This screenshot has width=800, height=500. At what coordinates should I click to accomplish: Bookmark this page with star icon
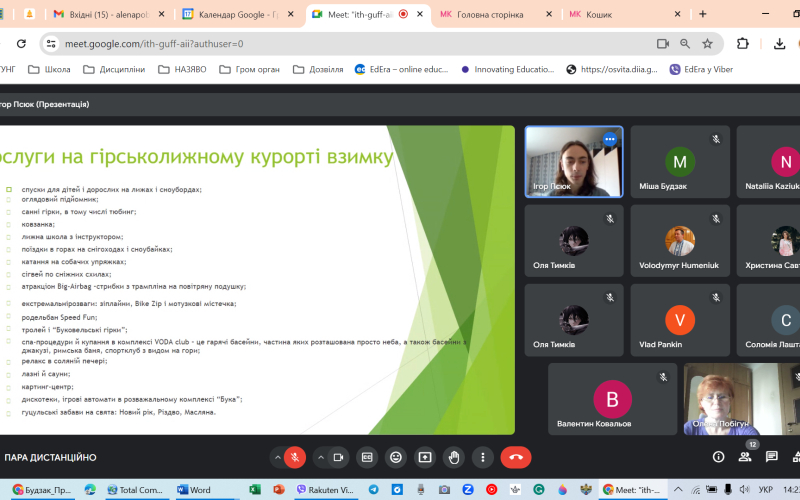[707, 44]
